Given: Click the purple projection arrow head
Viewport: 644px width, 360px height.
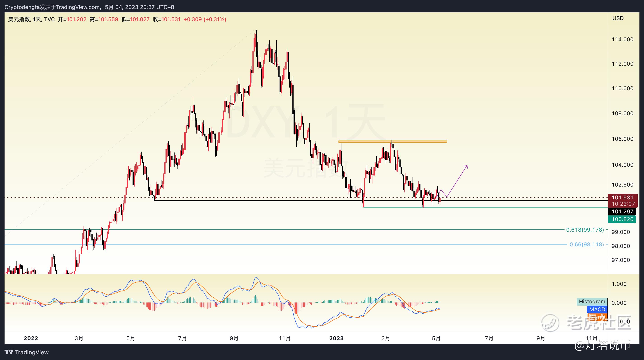Looking at the screenshot, I should tap(466, 166).
